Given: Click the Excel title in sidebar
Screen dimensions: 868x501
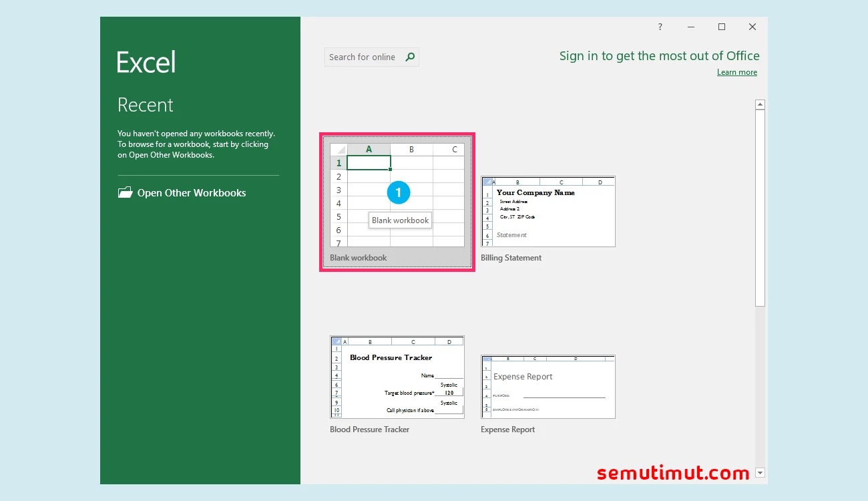Looking at the screenshot, I should 146,62.
